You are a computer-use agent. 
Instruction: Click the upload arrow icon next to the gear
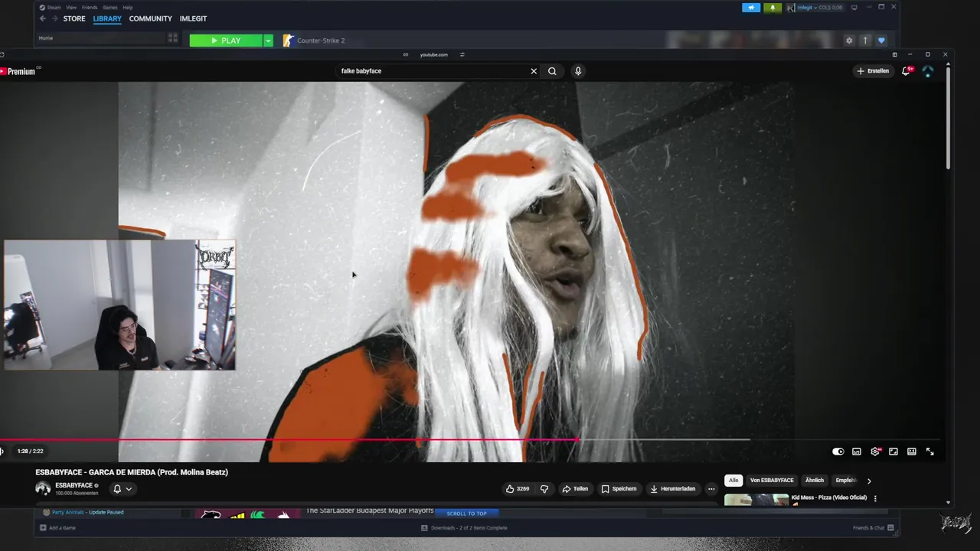point(865,41)
